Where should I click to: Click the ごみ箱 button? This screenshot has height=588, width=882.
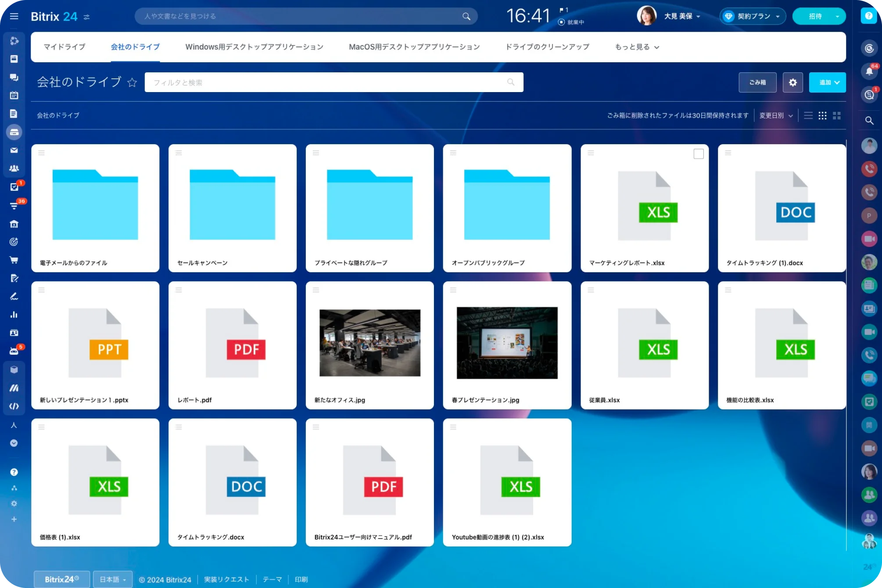point(757,82)
